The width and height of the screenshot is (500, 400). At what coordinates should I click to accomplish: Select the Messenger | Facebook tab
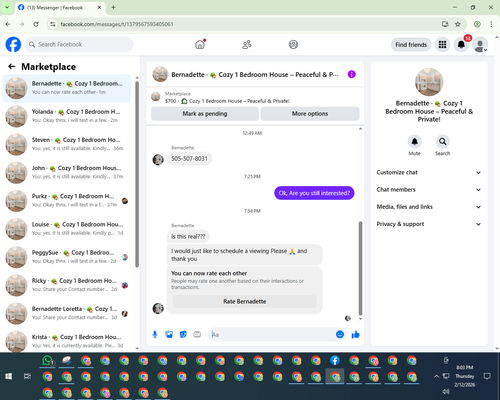pyautogui.click(x=60, y=7)
